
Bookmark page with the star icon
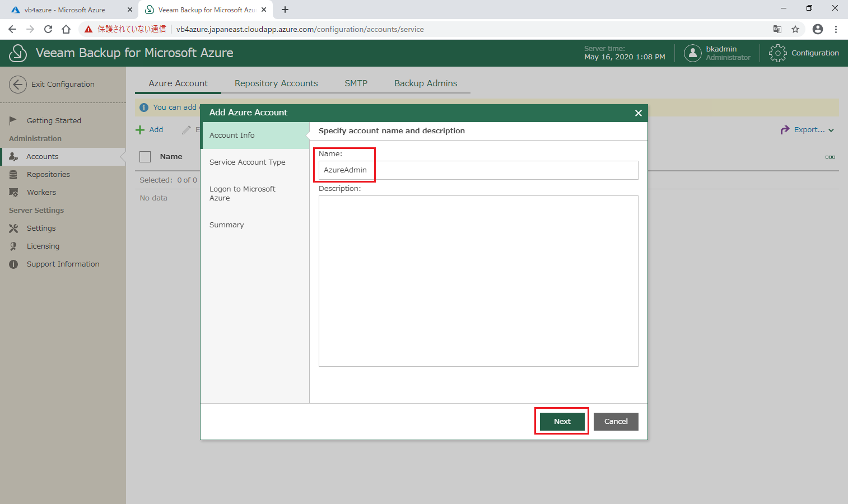795,29
